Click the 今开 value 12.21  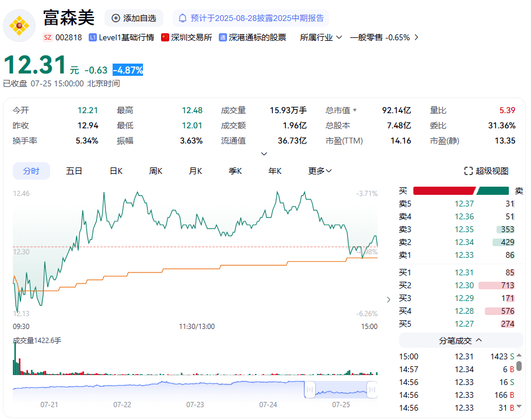(x=88, y=110)
